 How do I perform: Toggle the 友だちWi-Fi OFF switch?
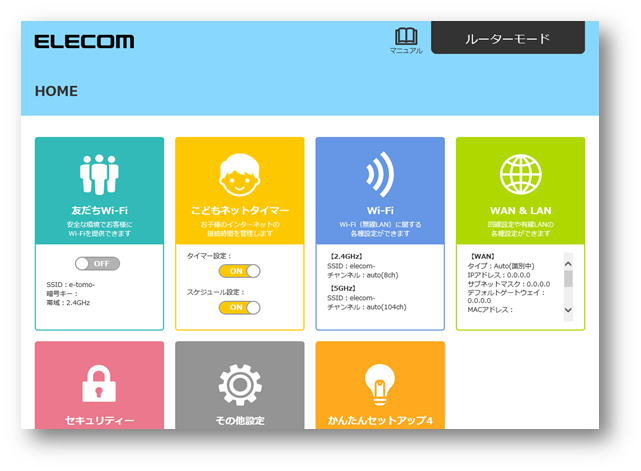[x=97, y=264]
